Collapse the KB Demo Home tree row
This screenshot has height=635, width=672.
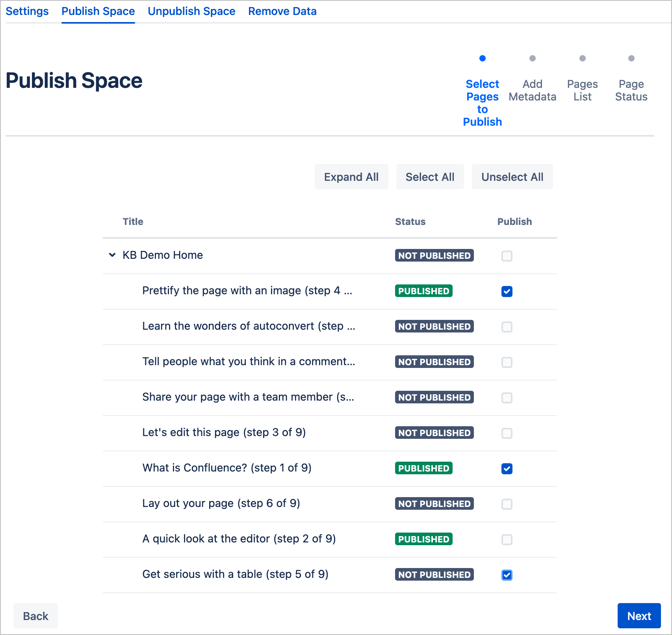(112, 255)
